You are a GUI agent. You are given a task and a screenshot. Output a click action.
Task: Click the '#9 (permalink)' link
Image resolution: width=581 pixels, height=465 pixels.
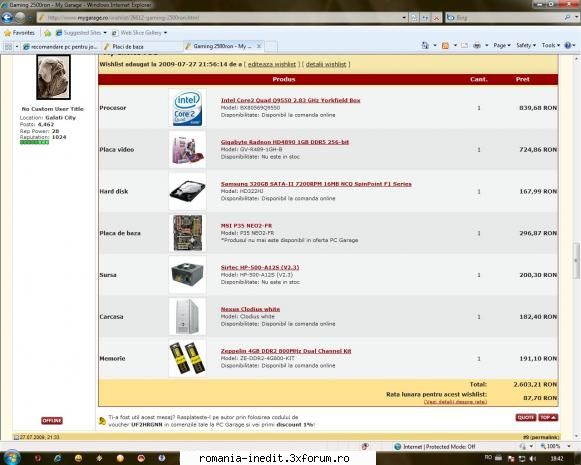(x=541, y=437)
